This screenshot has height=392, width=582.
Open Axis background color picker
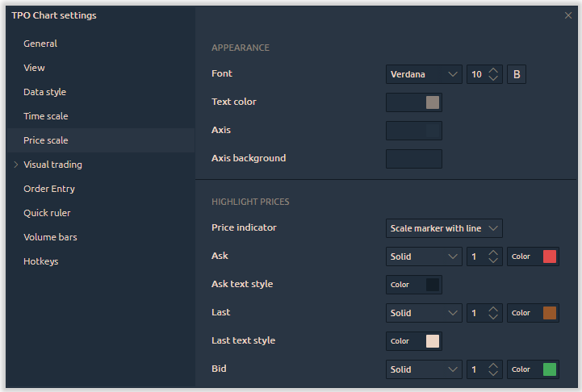coord(414,159)
